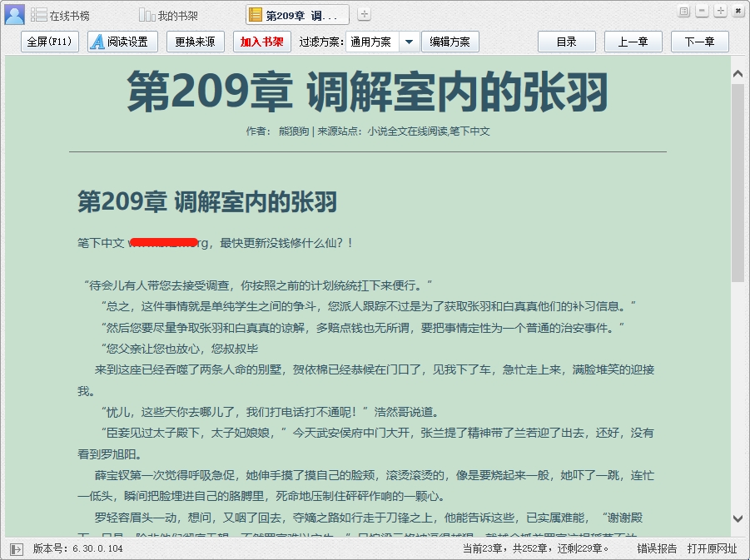Enter fullscreen with 全屏(F11) button
750x560 pixels.
pos(50,42)
